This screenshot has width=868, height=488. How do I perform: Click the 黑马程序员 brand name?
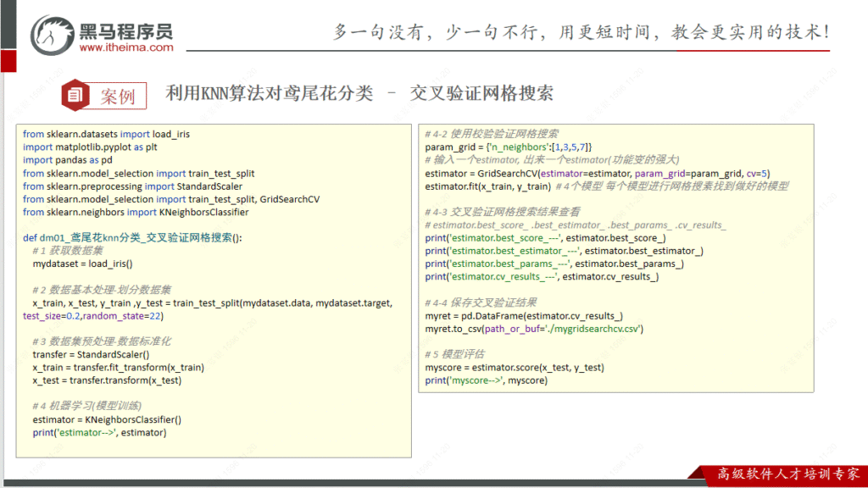coord(127,30)
